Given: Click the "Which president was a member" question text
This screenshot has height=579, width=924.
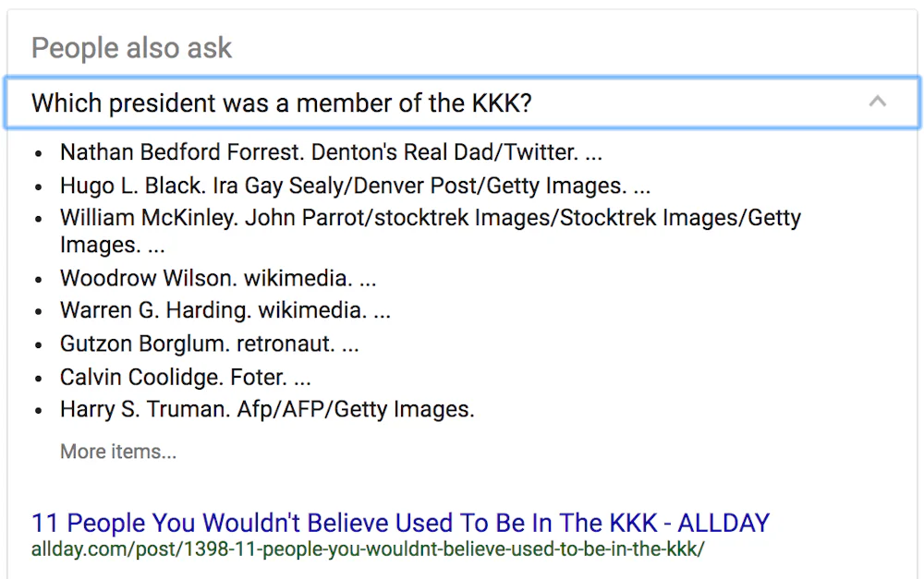Looking at the screenshot, I should pos(282,103).
